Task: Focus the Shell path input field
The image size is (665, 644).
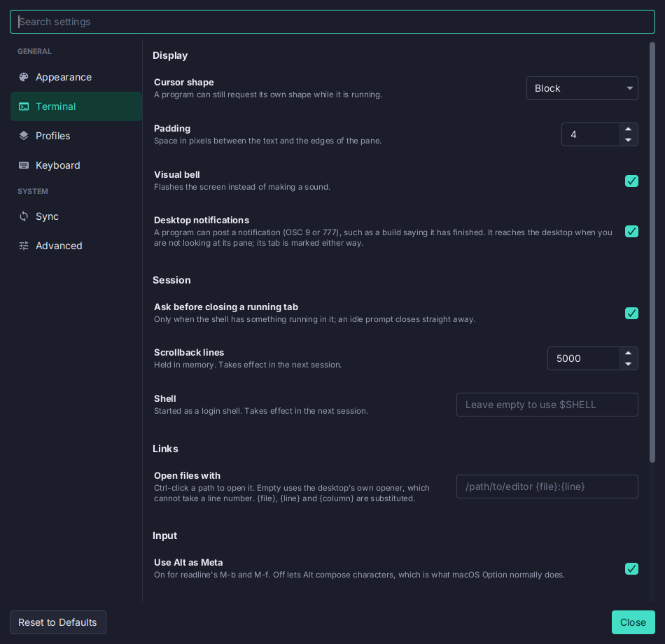Action: click(547, 405)
